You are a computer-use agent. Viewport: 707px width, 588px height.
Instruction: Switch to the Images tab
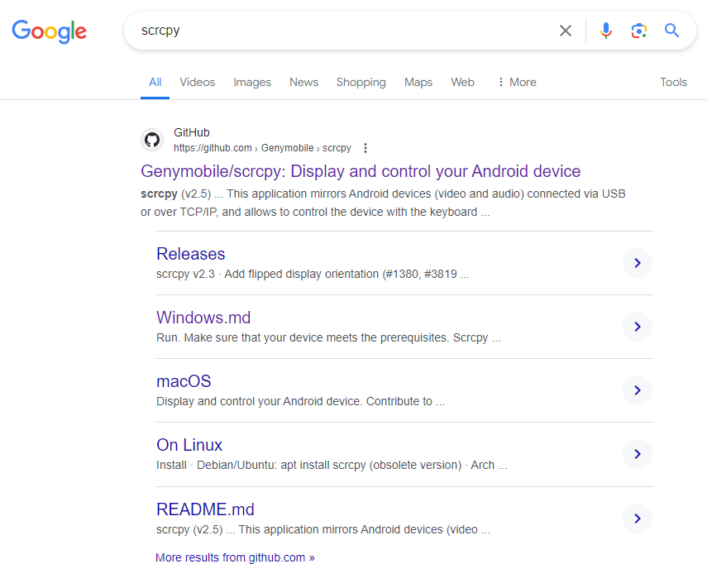252,82
